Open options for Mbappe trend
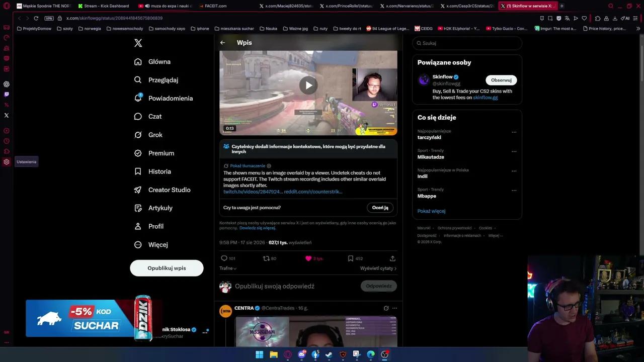This screenshot has height=362, width=644. point(514,191)
